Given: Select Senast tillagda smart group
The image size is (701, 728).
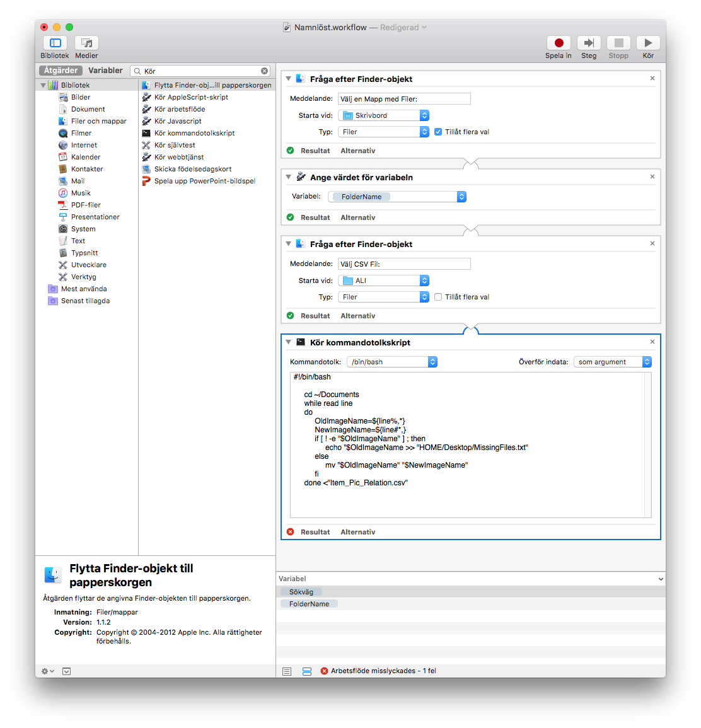Looking at the screenshot, I should [x=79, y=301].
